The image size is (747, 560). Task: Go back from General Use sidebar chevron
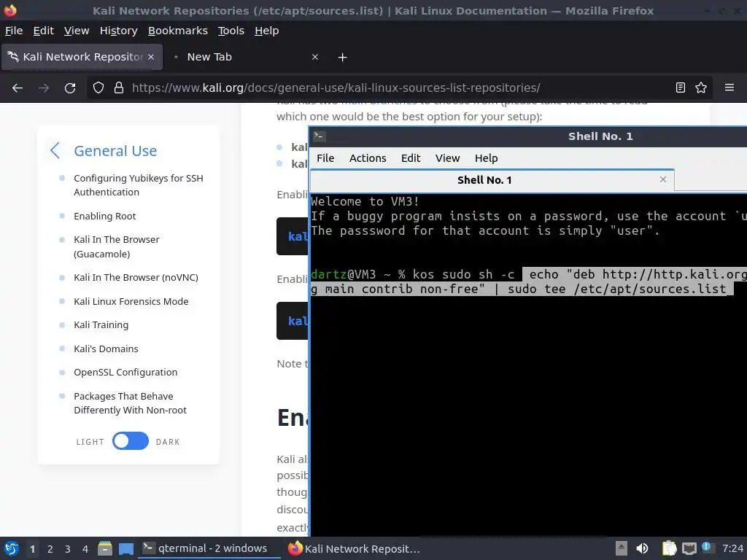point(55,150)
